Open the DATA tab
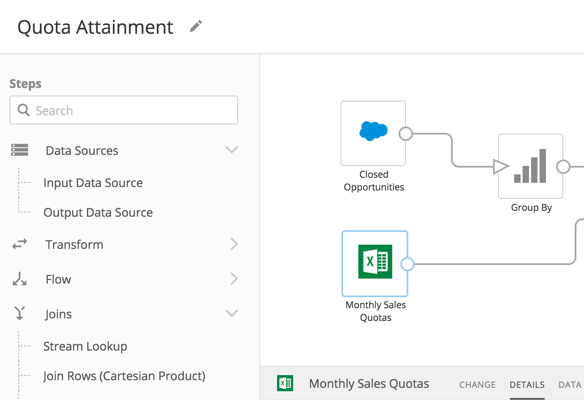584x400 pixels. [570, 384]
